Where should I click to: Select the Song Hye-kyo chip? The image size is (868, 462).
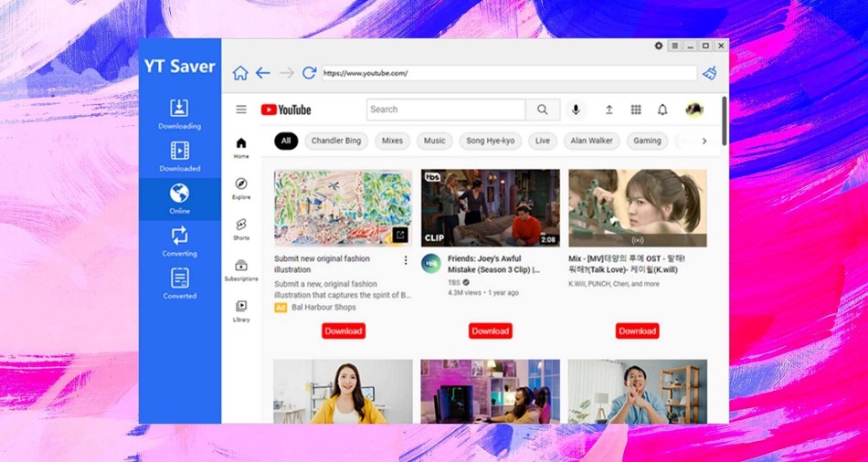(x=491, y=142)
